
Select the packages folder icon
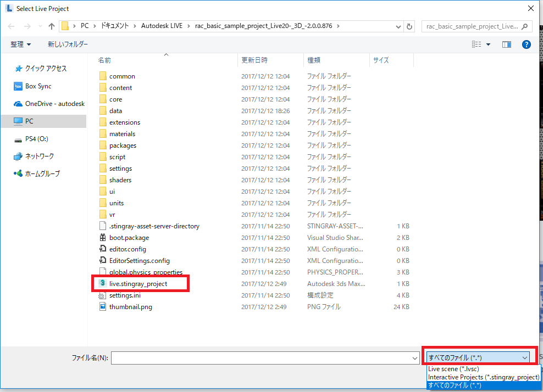103,145
